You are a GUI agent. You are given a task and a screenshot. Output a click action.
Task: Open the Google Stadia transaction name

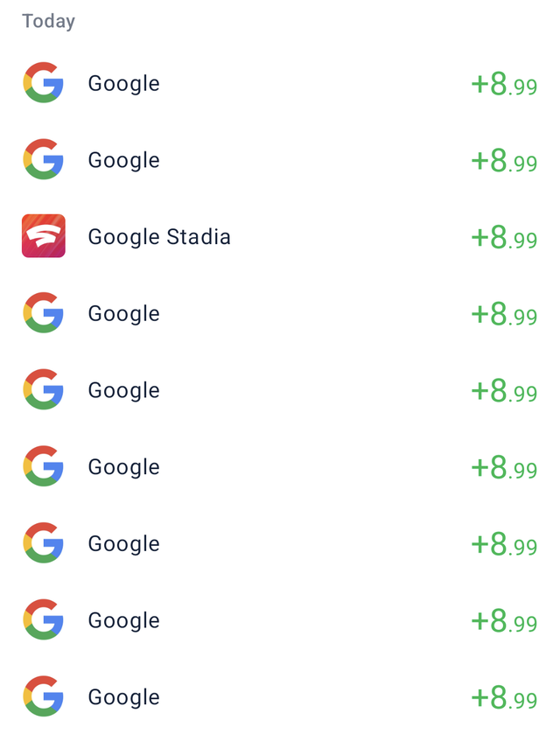(x=159, y=237)
